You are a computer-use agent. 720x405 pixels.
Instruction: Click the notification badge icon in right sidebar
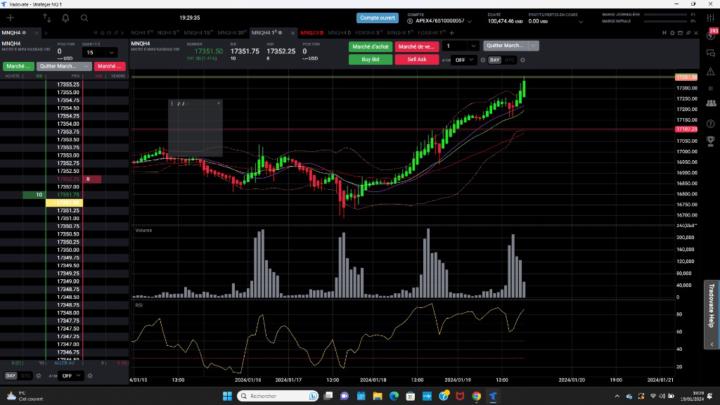click(712, 33)
